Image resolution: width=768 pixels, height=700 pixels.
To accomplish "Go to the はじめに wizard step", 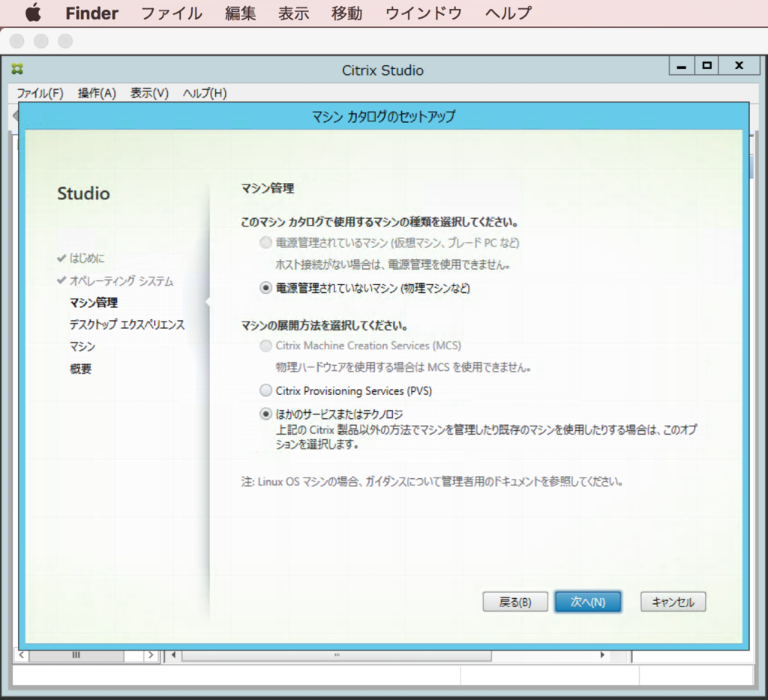I will pos(87,258).
